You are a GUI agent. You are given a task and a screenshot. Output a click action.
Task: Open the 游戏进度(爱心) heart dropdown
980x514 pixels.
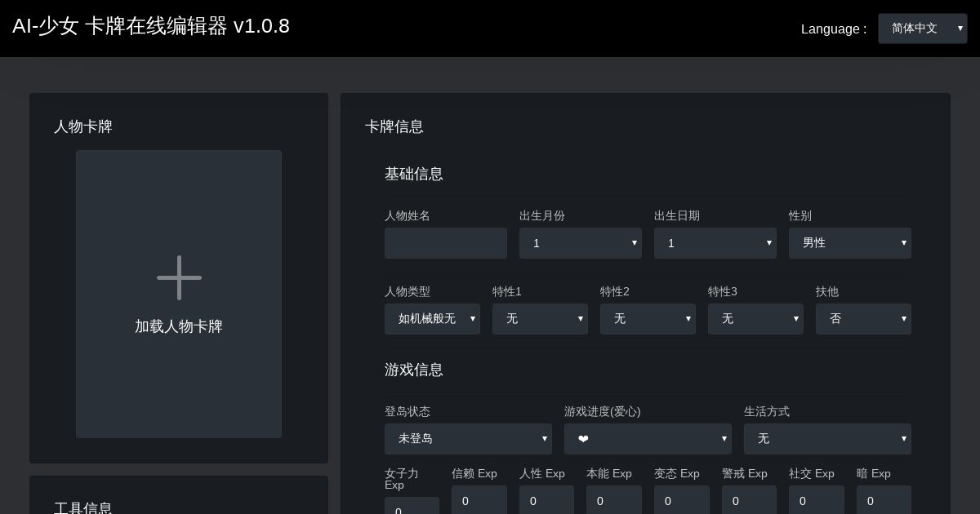point(648,439)
